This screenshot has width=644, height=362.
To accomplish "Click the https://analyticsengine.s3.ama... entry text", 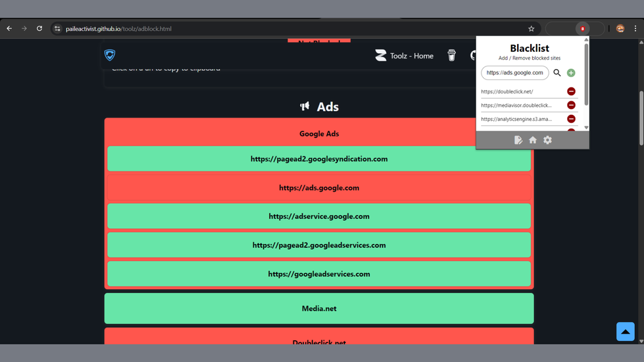I will [x=516, y=119].
